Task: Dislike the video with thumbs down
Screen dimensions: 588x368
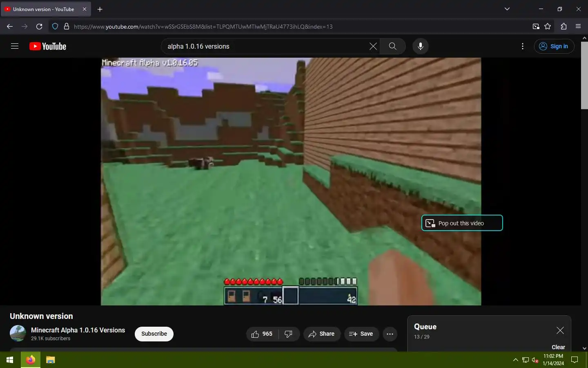Action: 289,334
